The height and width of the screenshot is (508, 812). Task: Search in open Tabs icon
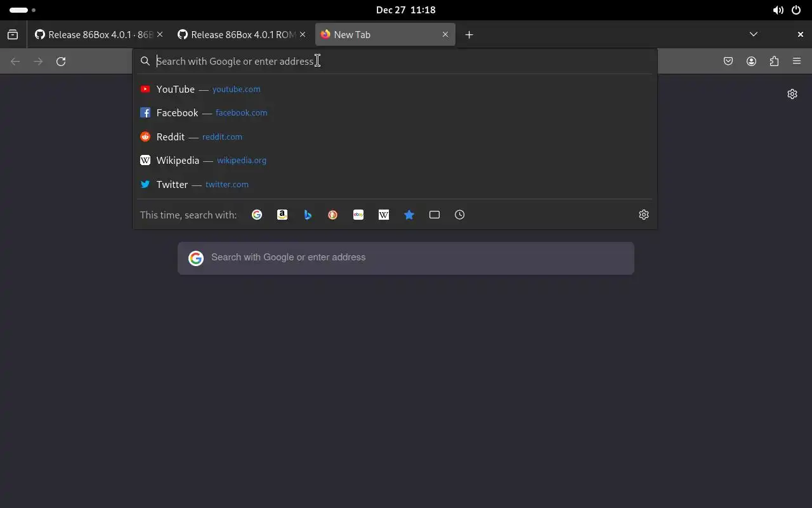[435, 215]
